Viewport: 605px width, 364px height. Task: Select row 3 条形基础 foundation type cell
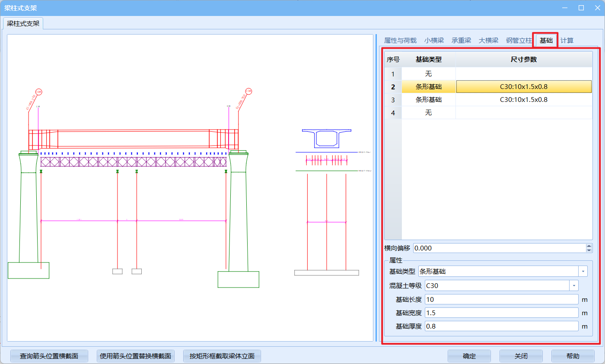428,100
